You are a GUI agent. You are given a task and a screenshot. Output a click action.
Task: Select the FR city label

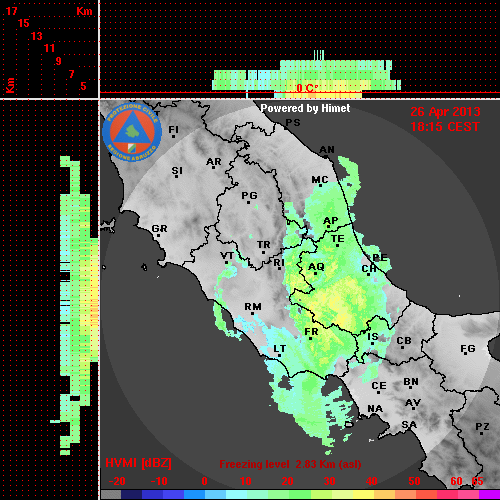coord(311,332)
